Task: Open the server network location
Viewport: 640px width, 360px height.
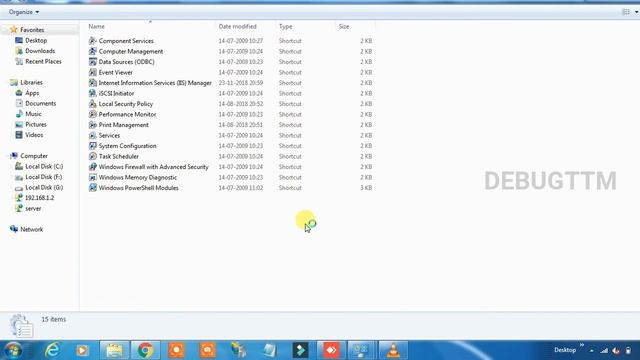Action: pyautogui.click(x=33, y=209)
